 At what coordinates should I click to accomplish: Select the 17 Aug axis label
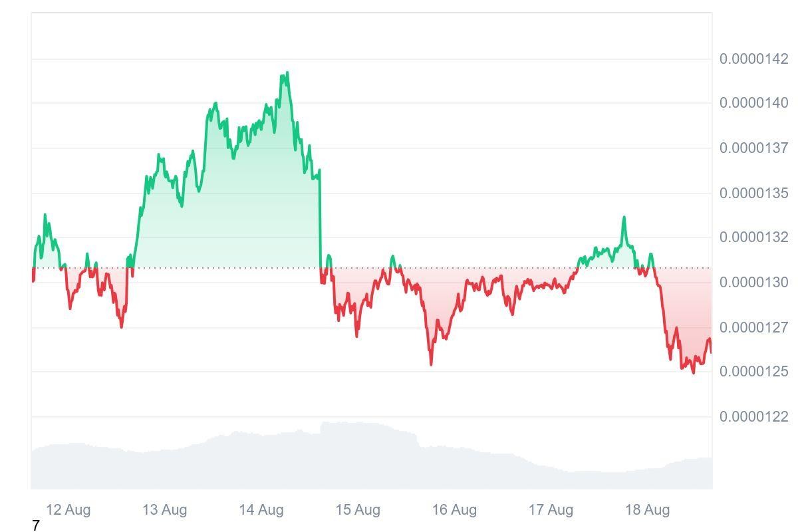tap(551, 510)
